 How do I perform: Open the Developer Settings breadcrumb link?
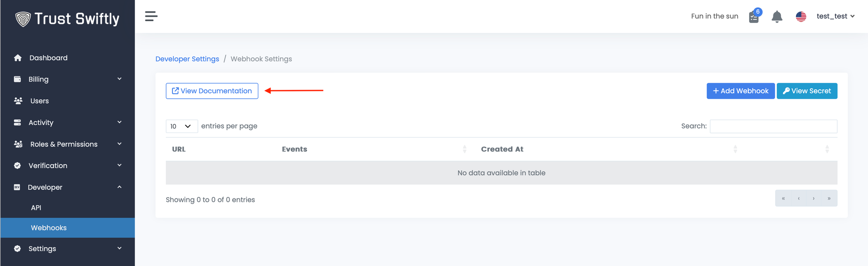tap(187, 59)
